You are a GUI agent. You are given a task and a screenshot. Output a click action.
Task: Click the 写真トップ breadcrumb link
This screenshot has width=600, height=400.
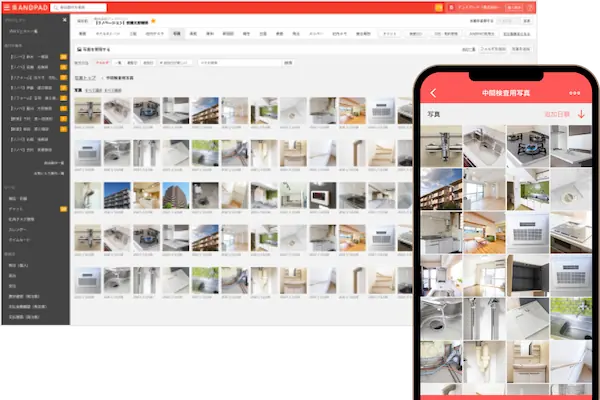[x=87, y=77]
